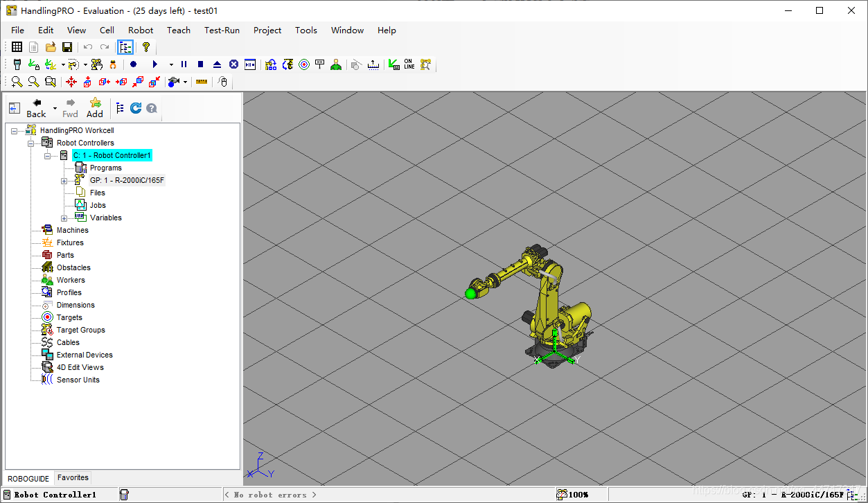Click the eject-style triangle icon

(x=218, y=64)
